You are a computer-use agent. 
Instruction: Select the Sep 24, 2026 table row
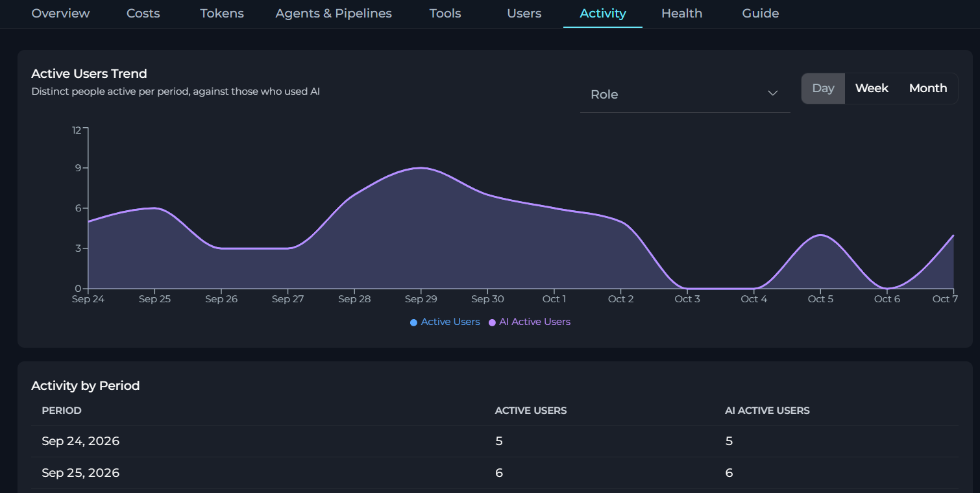coord(495,441)
